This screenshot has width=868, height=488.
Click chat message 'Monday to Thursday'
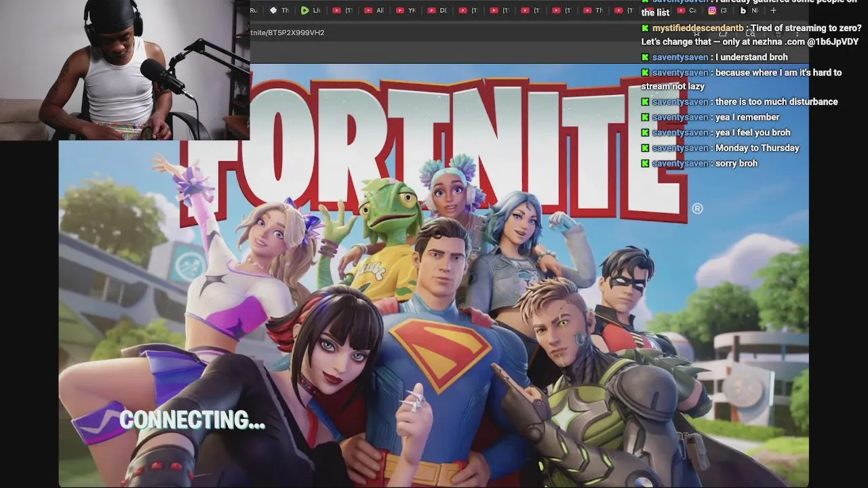click(x=757, y=148)
